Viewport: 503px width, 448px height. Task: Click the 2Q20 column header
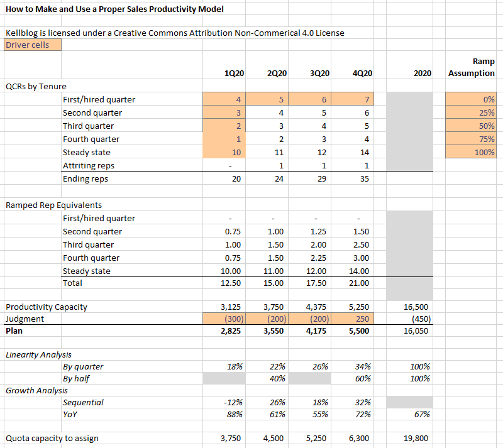[x=276, y=74]
